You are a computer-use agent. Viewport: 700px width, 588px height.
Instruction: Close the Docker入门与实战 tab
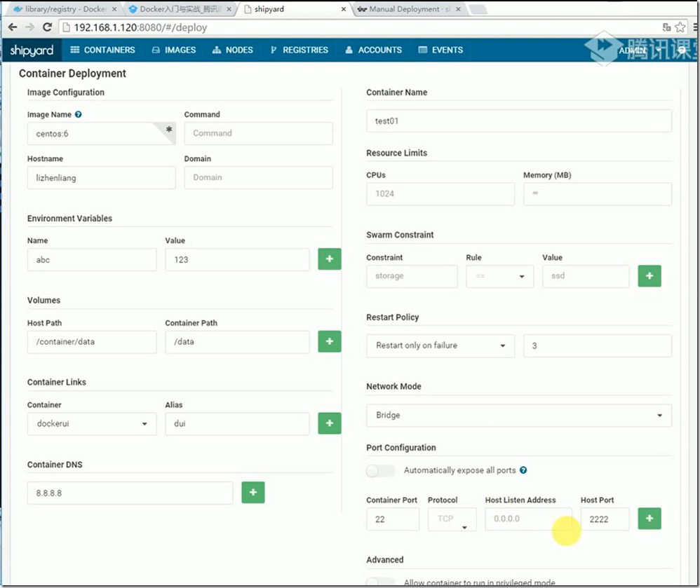tap(229, 9)
